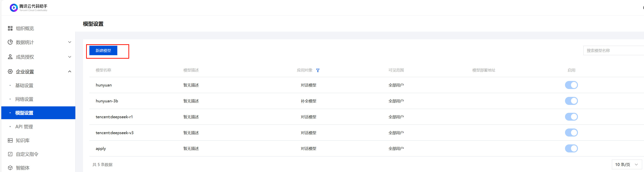The height and width of the screenshot is (172, 644).
Task: Click the 新建模型 button
Action: pos(103,51)
